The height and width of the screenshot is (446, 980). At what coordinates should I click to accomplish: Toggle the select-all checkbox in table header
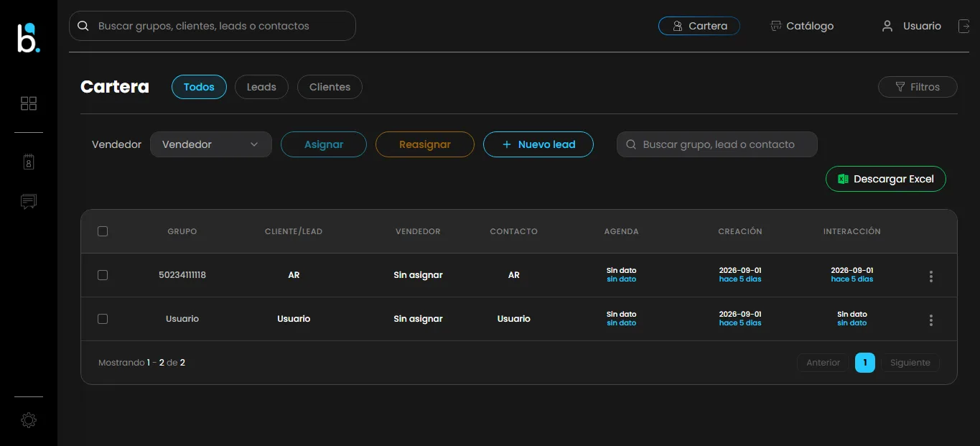coord(103,231)
